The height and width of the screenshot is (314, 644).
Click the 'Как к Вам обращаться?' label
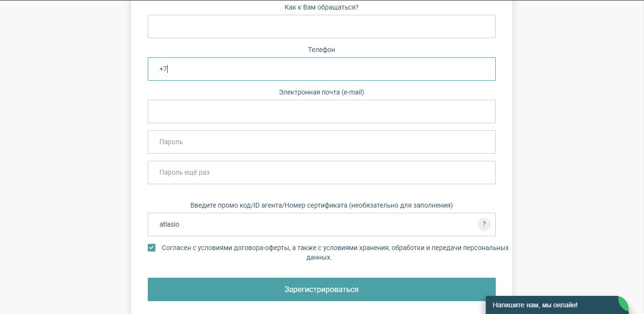click(321, 7)
